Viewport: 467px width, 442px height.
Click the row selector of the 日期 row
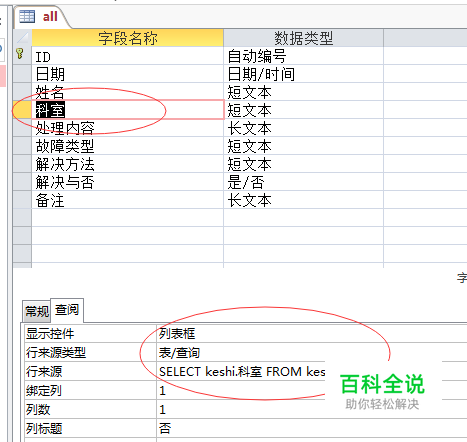click(x=22, y=74)
